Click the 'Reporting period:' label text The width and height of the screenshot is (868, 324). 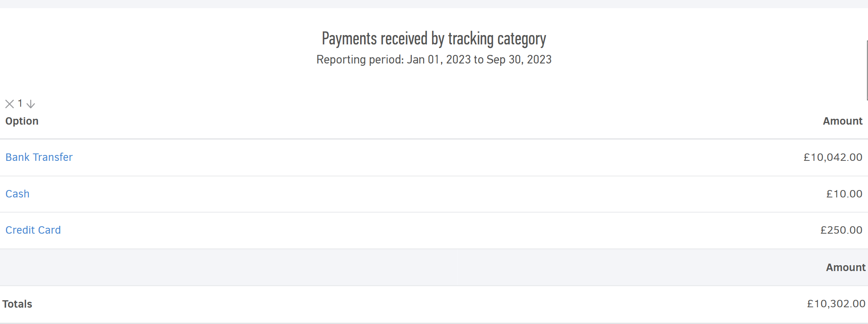pos(360,60)
